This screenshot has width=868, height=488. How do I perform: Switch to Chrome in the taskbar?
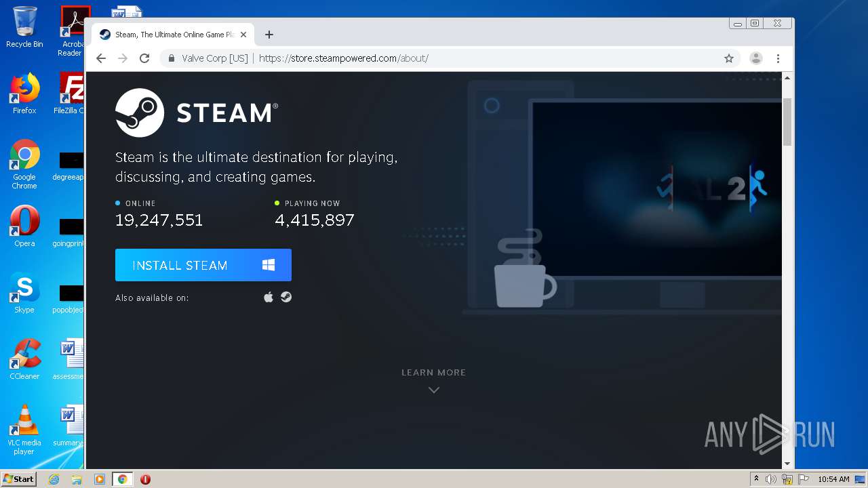click(x=123, y=479)
